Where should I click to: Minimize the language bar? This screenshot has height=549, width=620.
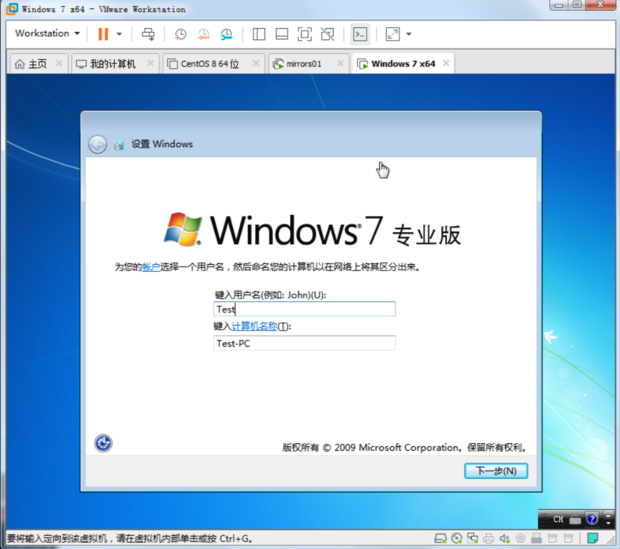click(608, 516)
